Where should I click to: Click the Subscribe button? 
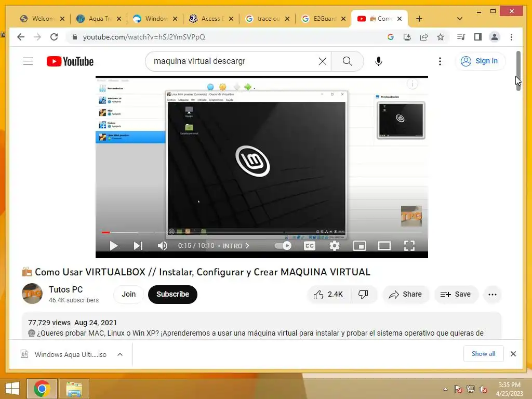coord(172,294)
